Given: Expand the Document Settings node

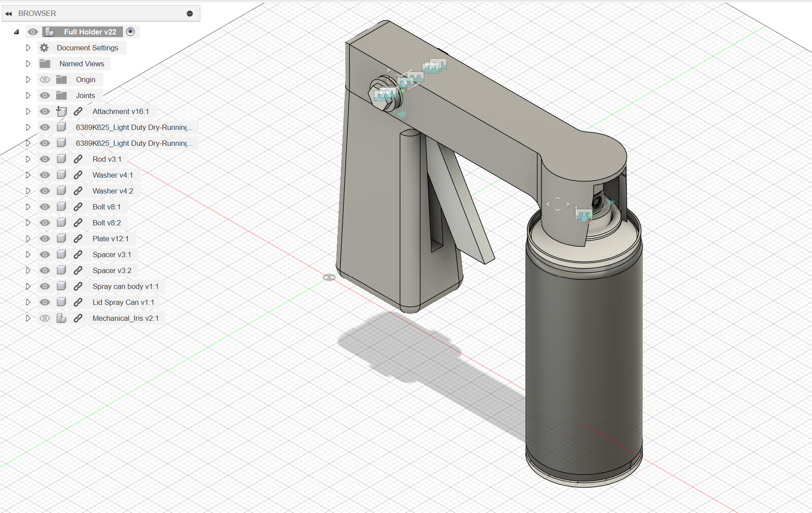Looking at the screenshot, I should [x=28, y=48].
